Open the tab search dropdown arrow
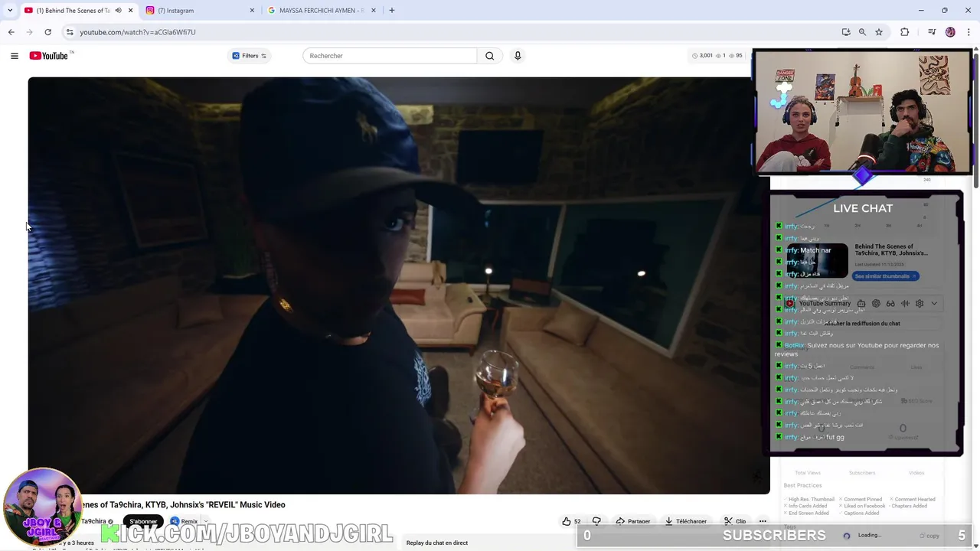 pos(10,11)
